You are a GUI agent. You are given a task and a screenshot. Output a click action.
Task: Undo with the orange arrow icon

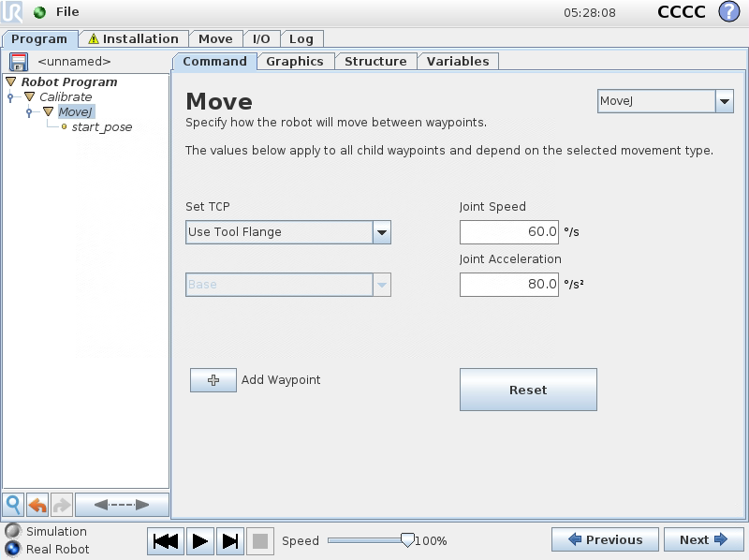click(x=37, y=505)
